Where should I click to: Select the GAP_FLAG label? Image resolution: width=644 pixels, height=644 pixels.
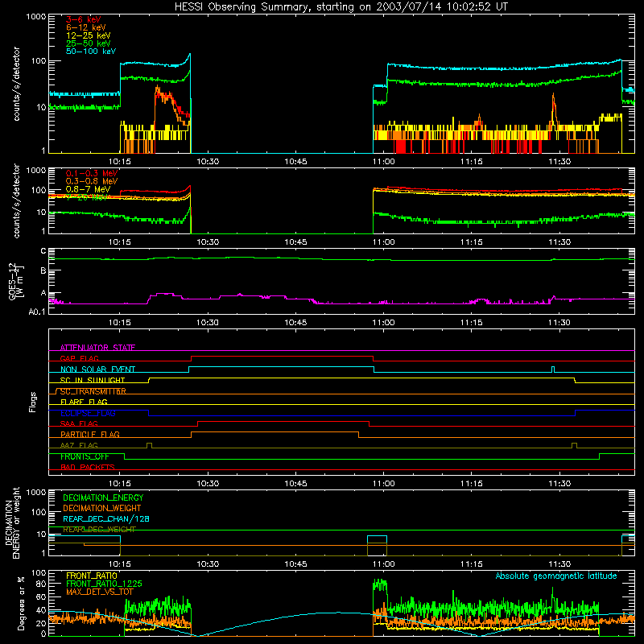[x=79, y=358]
